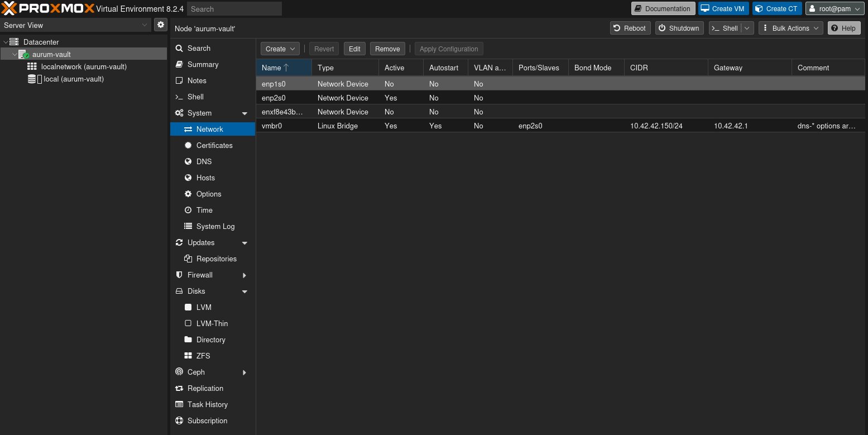Open the Server View gear settings
The width and height of the screenshot is (868, 435).
pos(161,25)
